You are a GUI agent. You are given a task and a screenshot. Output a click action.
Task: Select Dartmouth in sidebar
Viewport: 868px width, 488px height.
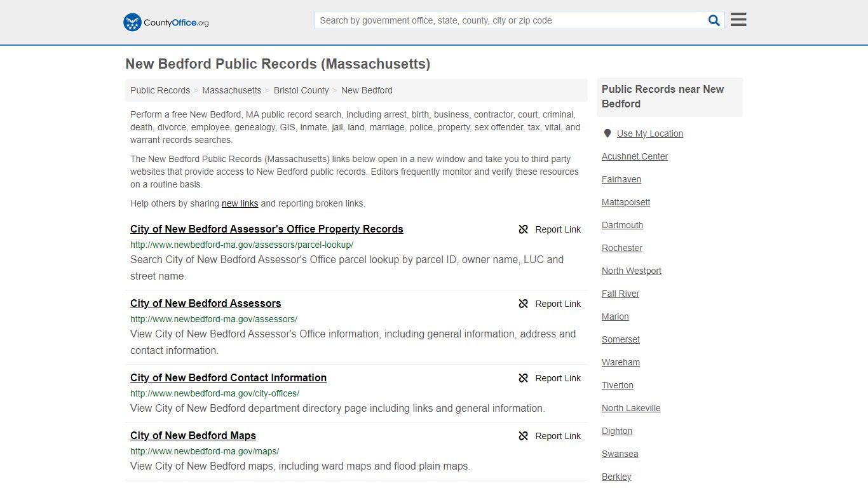point(622,225)
